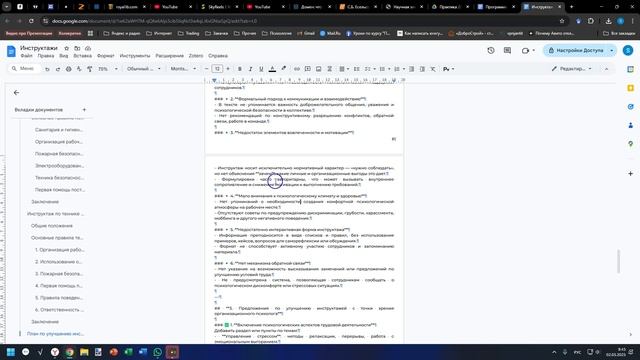The width and height of the screenshot is (640, 360).
Task: Open the editing mode dropdown 'Редактир...'
Action: point(571,69)
